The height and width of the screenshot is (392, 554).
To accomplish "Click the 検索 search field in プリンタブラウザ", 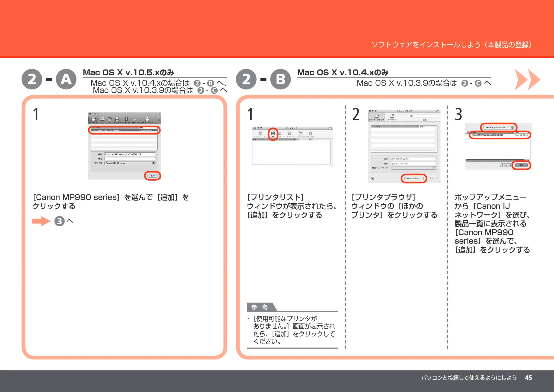I will tap(424, 116).
